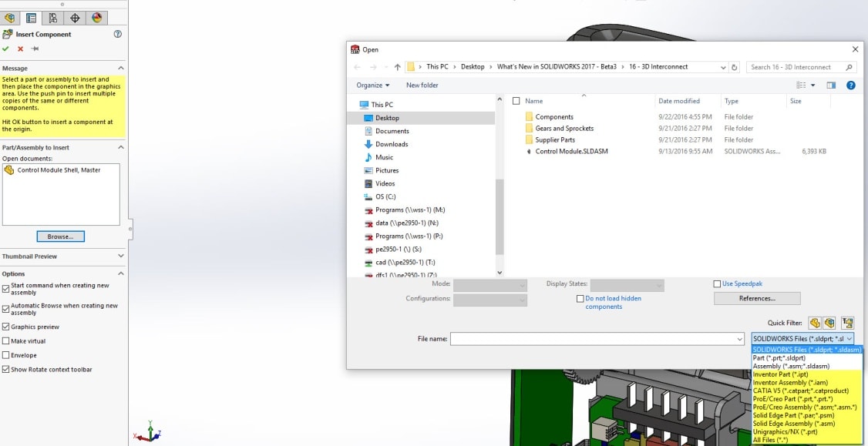Open the DisplayManager tab
Viewport: 868px width, 446px height.
(x=97, y=18)
